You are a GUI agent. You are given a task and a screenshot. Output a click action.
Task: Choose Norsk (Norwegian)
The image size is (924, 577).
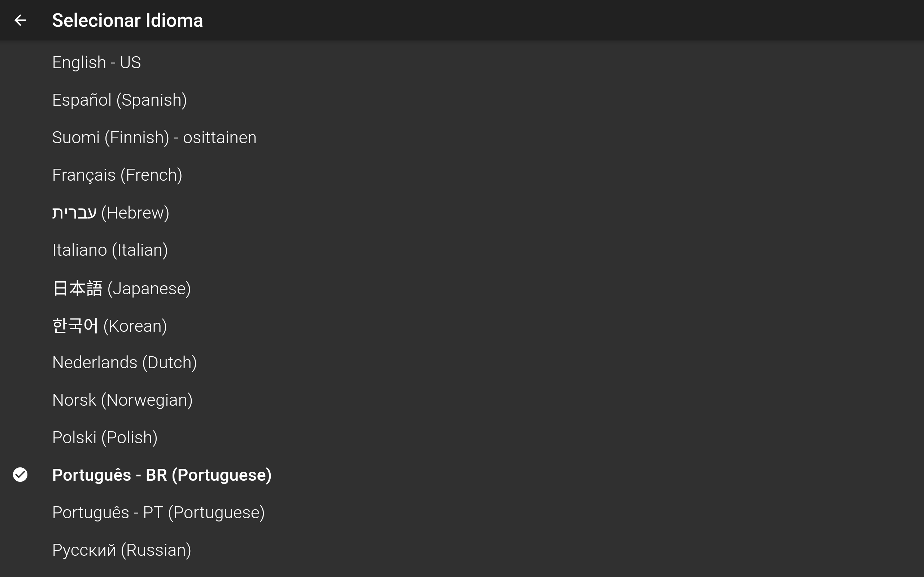(462, 400)
